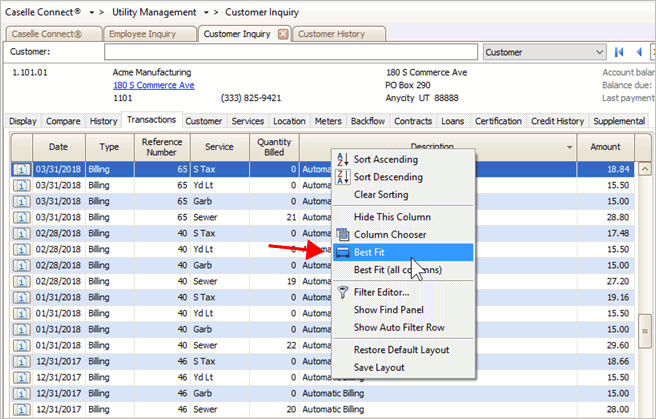Open the 180 S Commerce Ave link
Image resolution: width=656 pixels, height=419 pixels.
coord(154,85)
